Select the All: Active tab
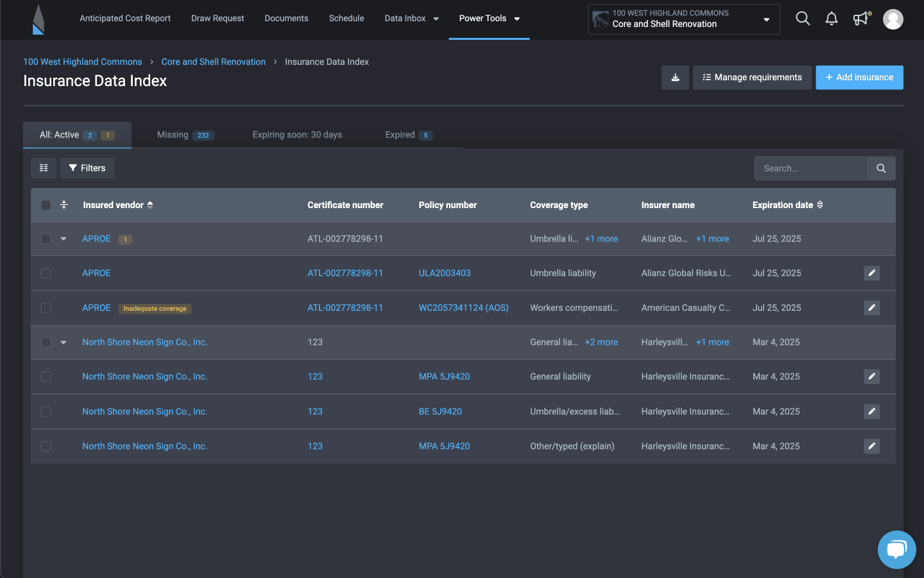This screenshot has width=924, height=578. (x=77, y=135)
